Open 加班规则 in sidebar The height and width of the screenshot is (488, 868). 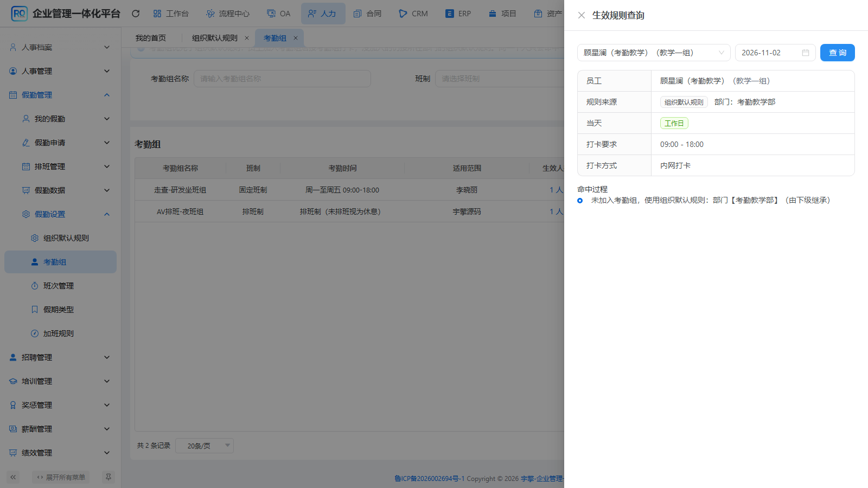(x=60, y=333)
